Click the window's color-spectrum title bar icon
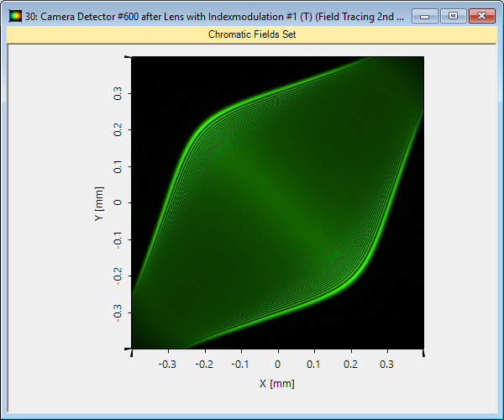 tap(15, 17)
